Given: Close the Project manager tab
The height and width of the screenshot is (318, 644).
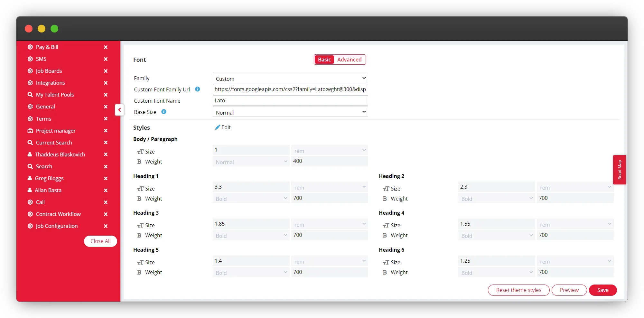Looking at the screenshot, I should (106, 131).
